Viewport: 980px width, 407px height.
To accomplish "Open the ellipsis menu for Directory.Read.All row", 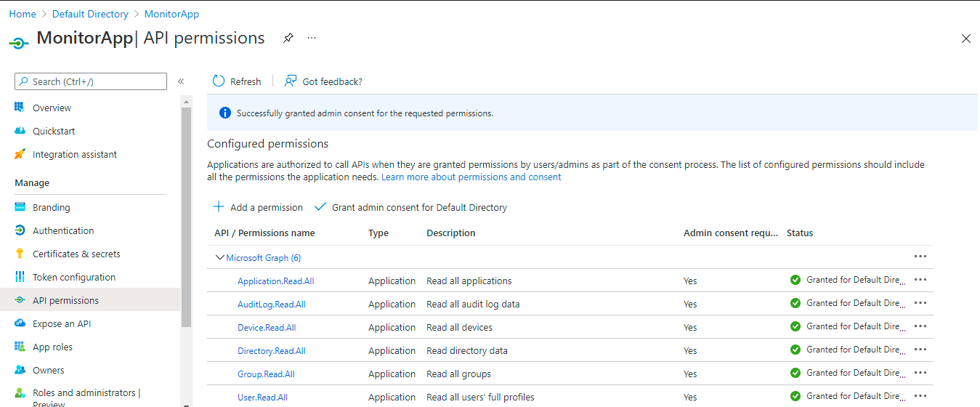I will (920, 350).
